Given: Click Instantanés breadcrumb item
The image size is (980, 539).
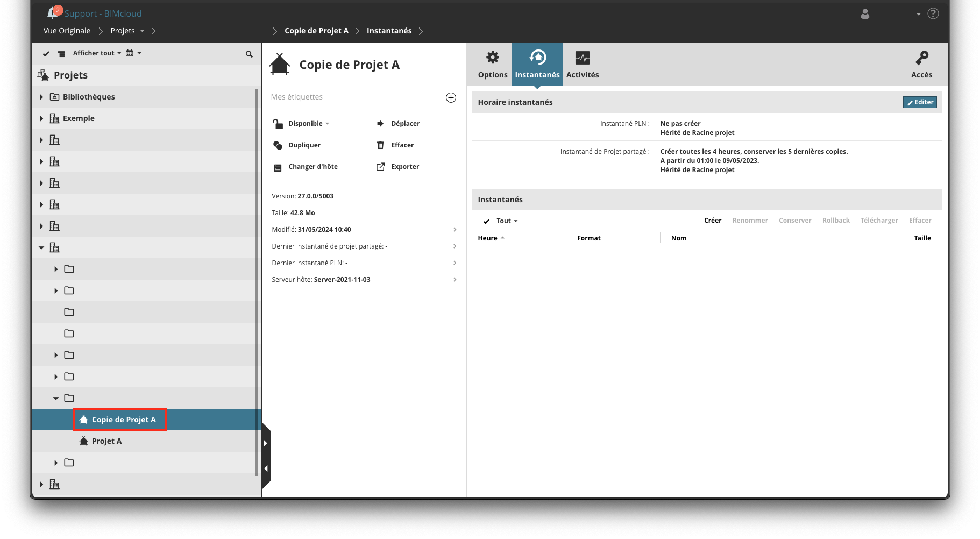Looking at the screenshot, I should pyautogui.click(x=389, y=31).
